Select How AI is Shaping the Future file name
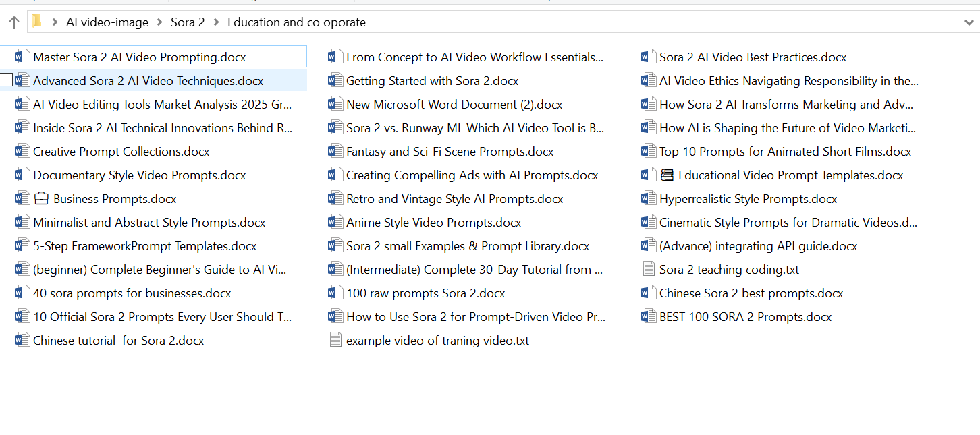 pos(788,128)
